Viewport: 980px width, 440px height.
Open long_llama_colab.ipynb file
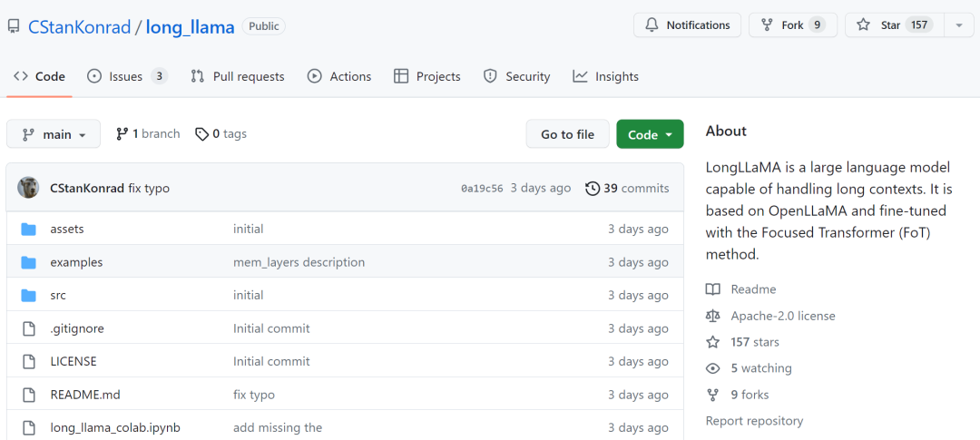point(115,427)
